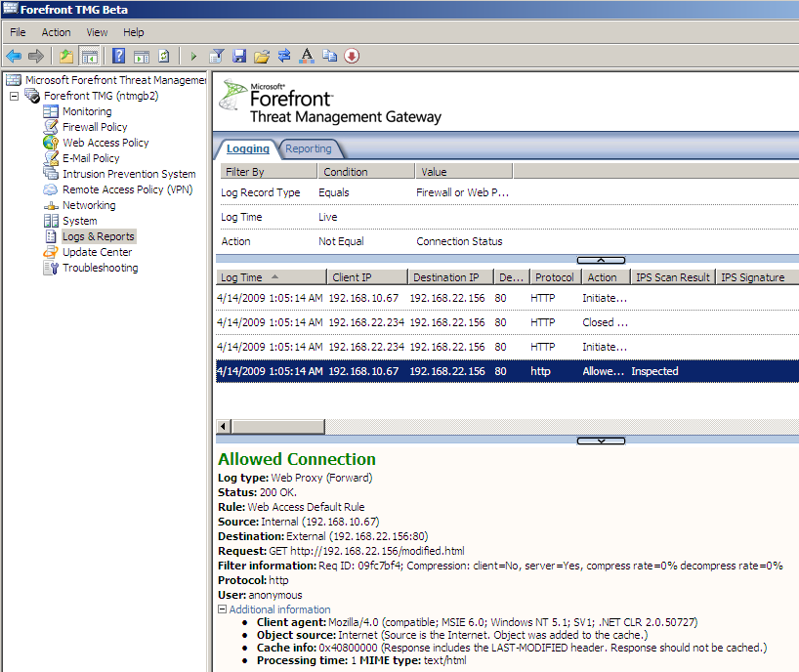
Task: Click the Copy results pages icon
Action: [x=330, y=56]
